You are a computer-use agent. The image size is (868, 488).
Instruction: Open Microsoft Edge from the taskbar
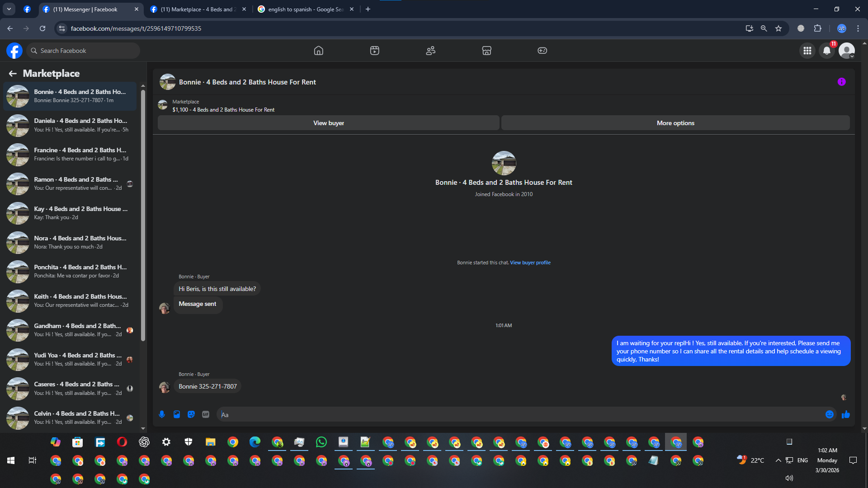(x=255, y=442)
